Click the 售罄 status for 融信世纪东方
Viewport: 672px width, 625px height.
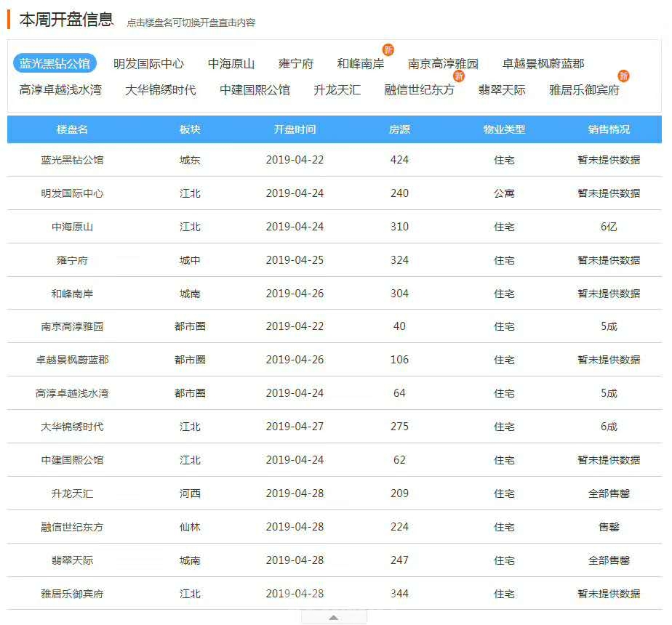(x=609, y=527)
